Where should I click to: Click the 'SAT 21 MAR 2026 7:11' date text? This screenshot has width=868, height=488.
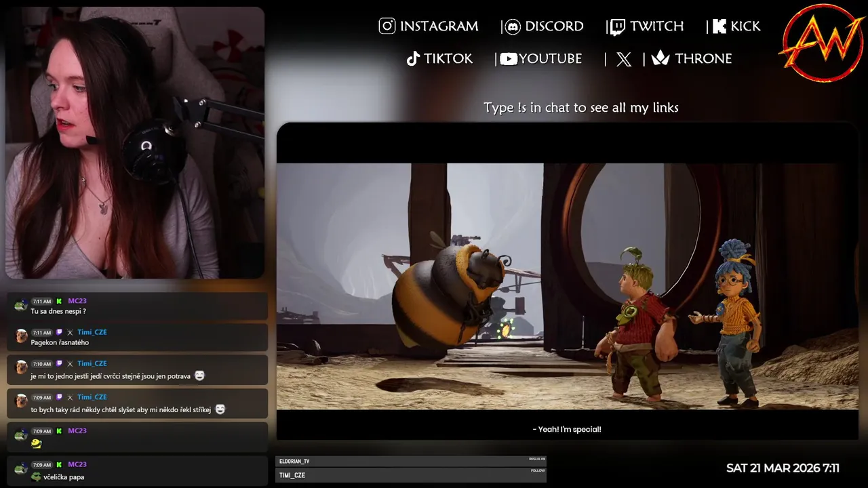click(x=783, y=468)
